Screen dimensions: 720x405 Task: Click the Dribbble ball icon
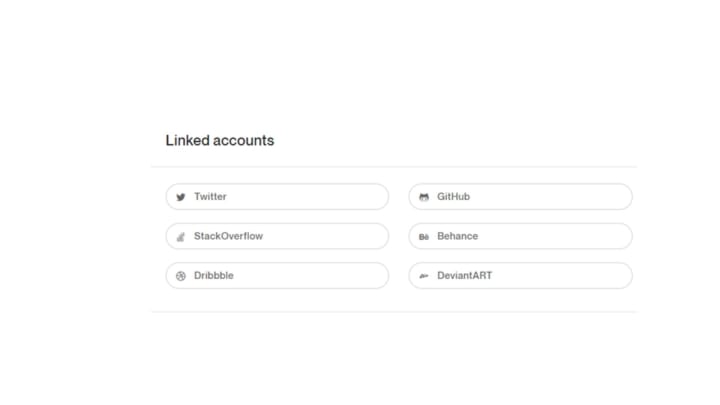coord(181,276)
